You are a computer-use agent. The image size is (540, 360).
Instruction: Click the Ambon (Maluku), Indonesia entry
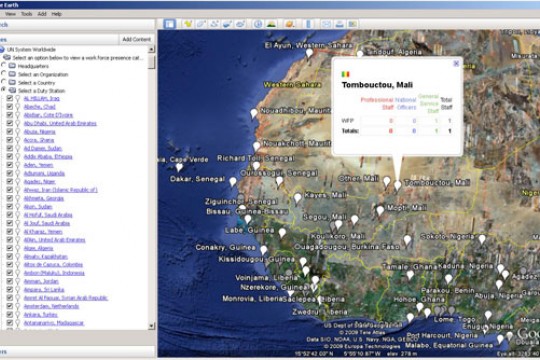tap(54, 273)
